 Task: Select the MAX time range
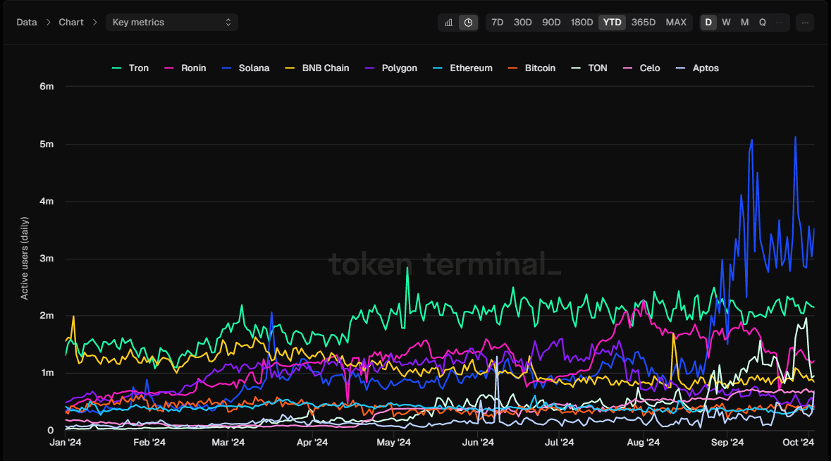pos(676,22)
